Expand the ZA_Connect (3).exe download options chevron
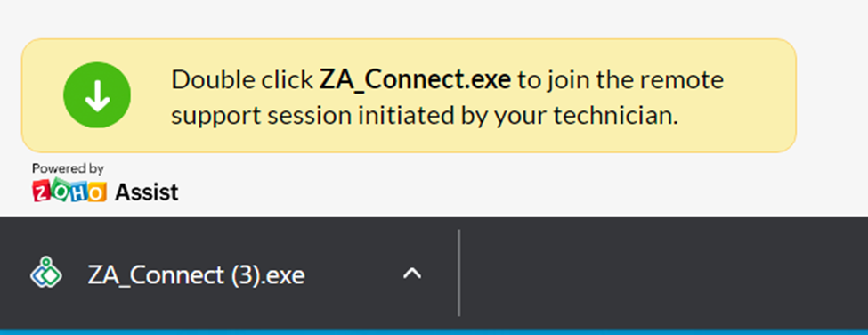The width and height of the screenshot is (868, 335). 412,273
